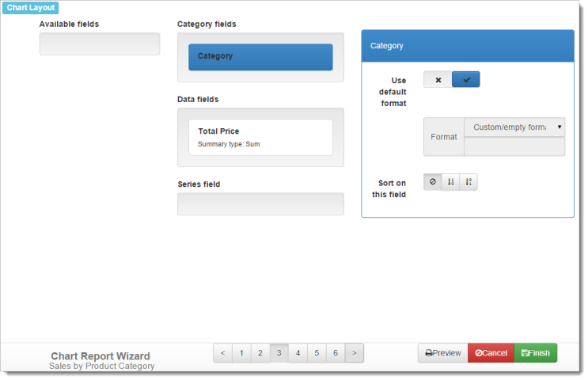Viewport: 588px width, 380px height.
Task: Go to next wizard page arrow
Action: point(355,353)
